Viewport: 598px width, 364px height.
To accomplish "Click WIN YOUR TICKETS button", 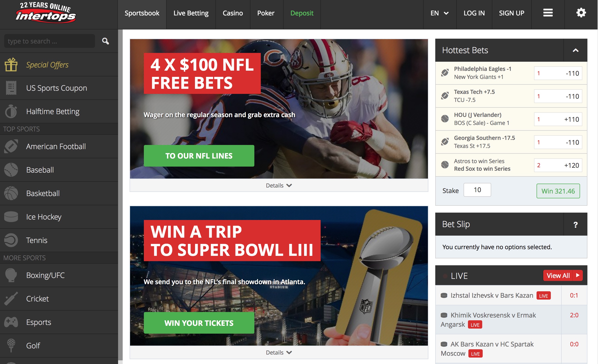I will 199,323.
